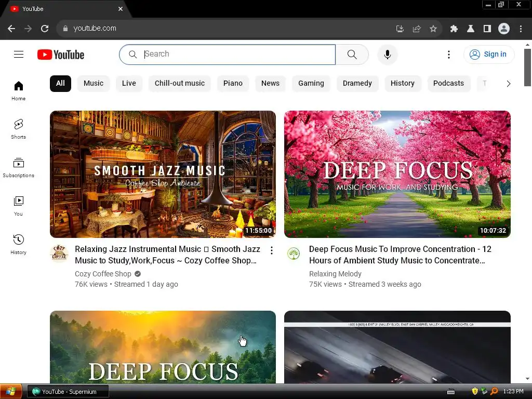Image resolution: width=532 pixels, height=399 pixels.
Task: Go back in the browser
Action: 11,29
